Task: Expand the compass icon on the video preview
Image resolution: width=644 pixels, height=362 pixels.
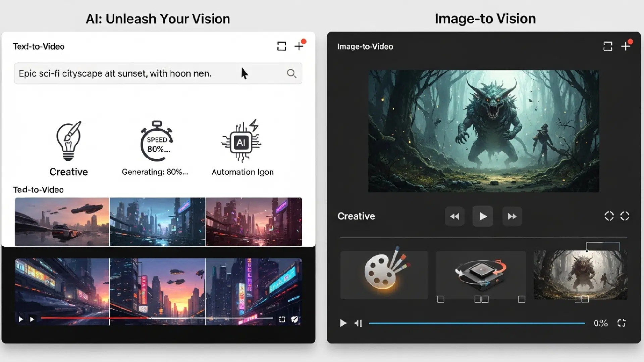Action: click(294, 320)
